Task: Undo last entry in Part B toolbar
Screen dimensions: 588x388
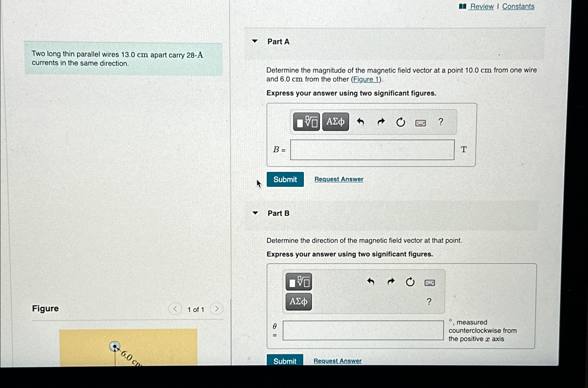Action: pyautogui.click(x=371, y=281)
